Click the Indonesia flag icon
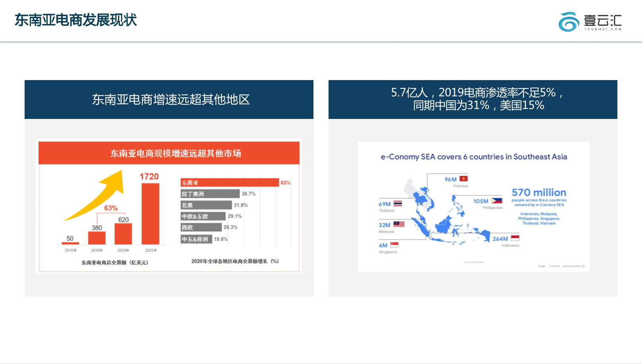Screen dimensions: 642x364 point(515,238)
